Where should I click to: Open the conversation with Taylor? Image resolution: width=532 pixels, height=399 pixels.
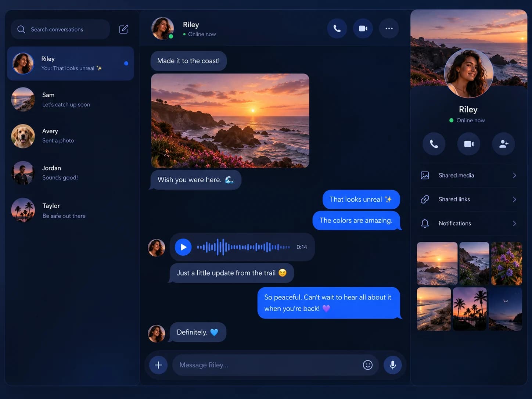click(x=71, y=211)
